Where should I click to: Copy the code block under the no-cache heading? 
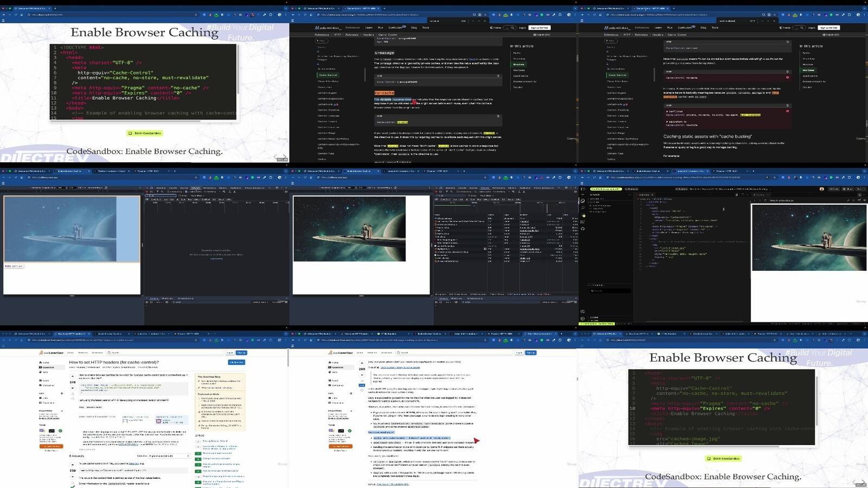pyautogui.click(x=498, y=116)
